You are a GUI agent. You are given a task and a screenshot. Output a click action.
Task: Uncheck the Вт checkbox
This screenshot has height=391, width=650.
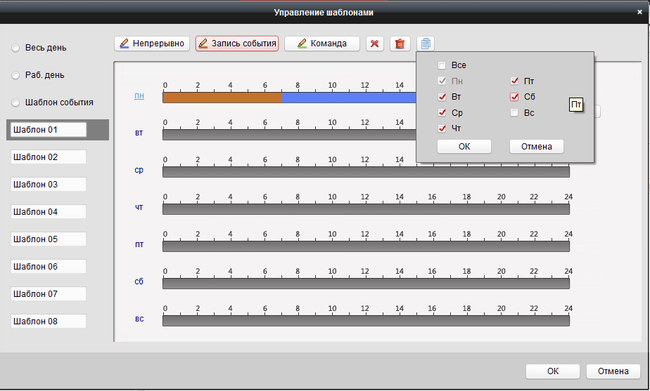(x=442, y=97)
